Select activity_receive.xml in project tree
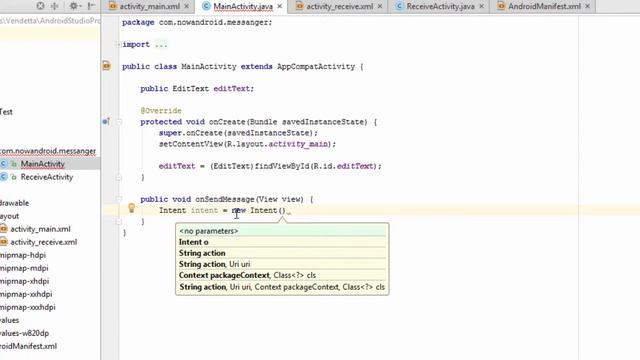This screenshot has width=640, height=360. pyautogui.click(x=43, y=242)
